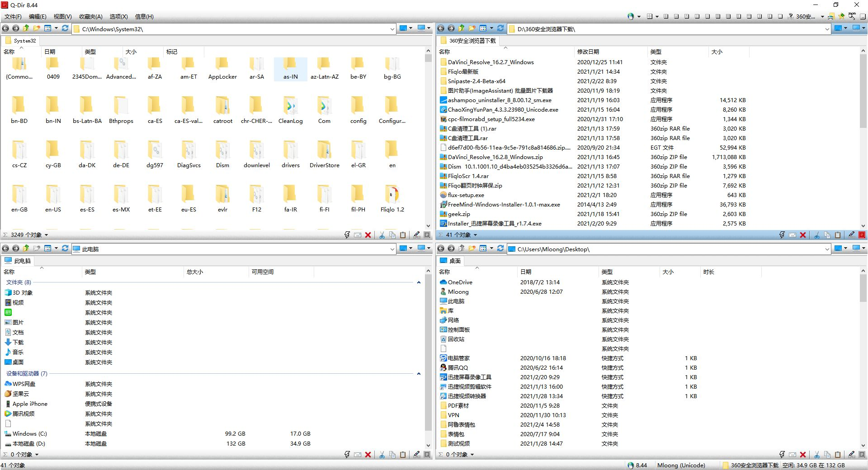
Task: Open the 编辑(E) menu
Action: (38, 17)
